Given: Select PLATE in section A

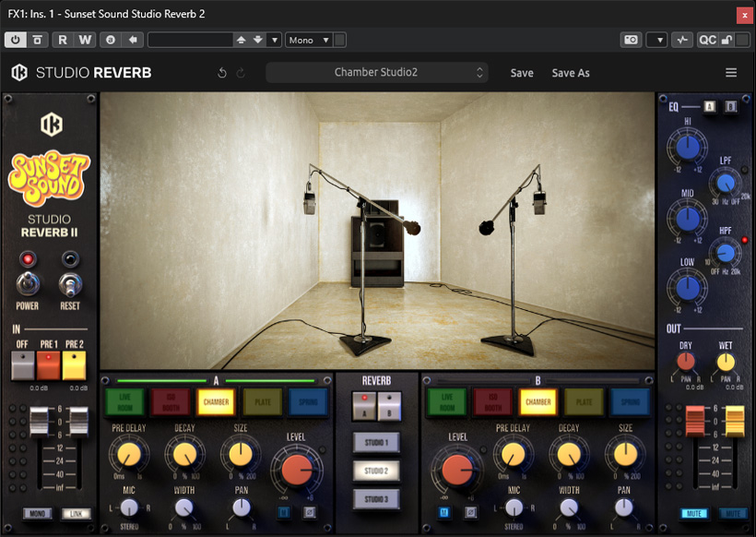Looking at the screenshot, I should [x=262, y=402].
